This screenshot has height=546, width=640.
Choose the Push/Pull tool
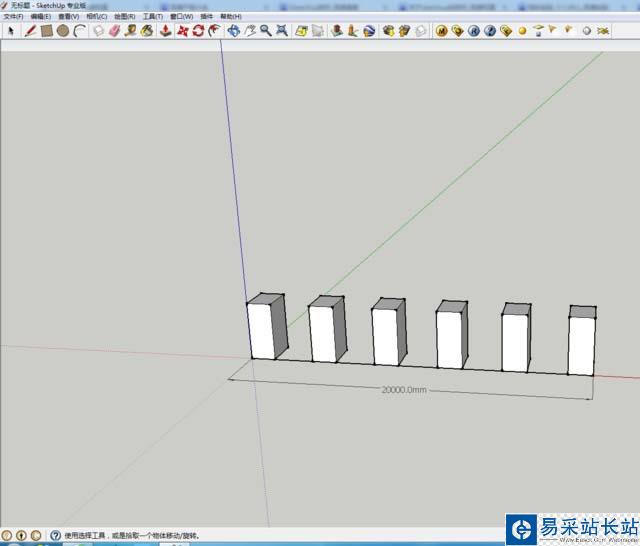click(x=165, y=31)
